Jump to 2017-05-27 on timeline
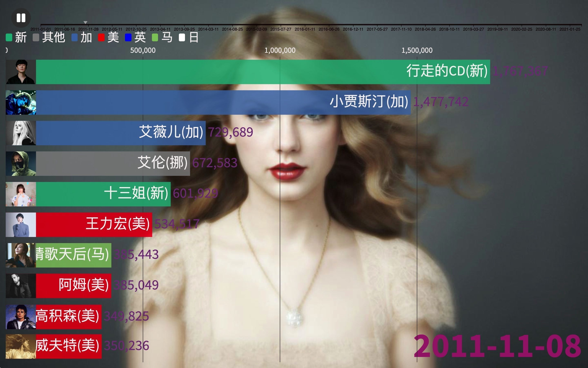Image resolution: width=588 pixels, height=368 pixels. pyautogui.click(x=377, y=29)
